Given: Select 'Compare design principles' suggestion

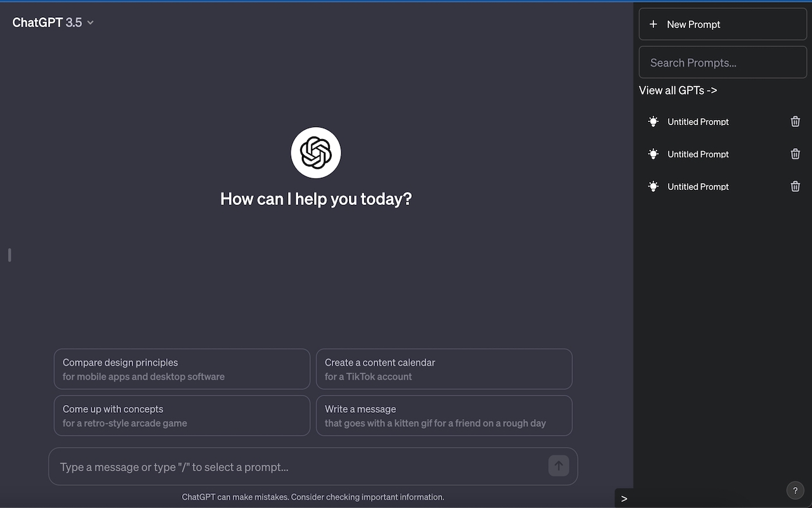Looking at the screenshot, I should point(182,369).
